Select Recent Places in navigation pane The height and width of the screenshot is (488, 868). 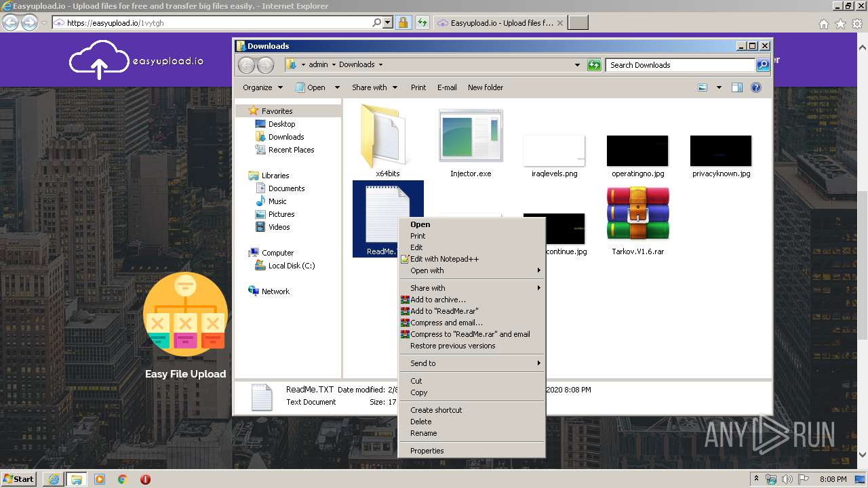point(291,150)
